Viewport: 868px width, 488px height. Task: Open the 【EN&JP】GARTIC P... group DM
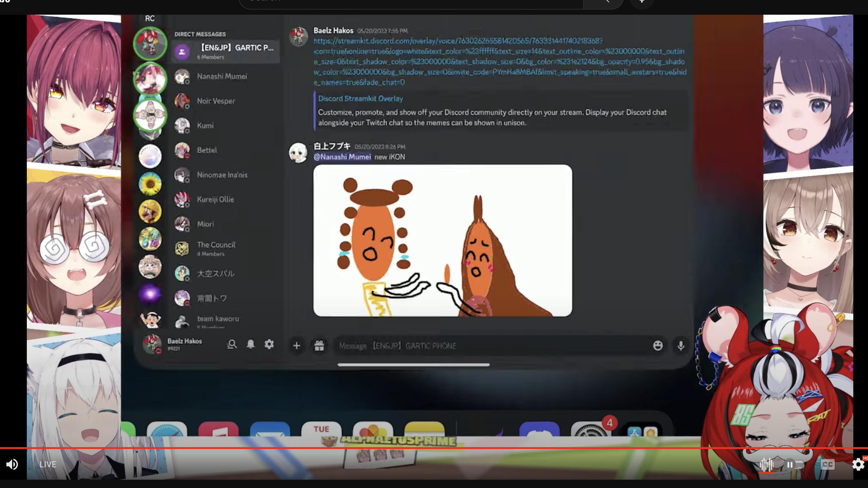225,51
